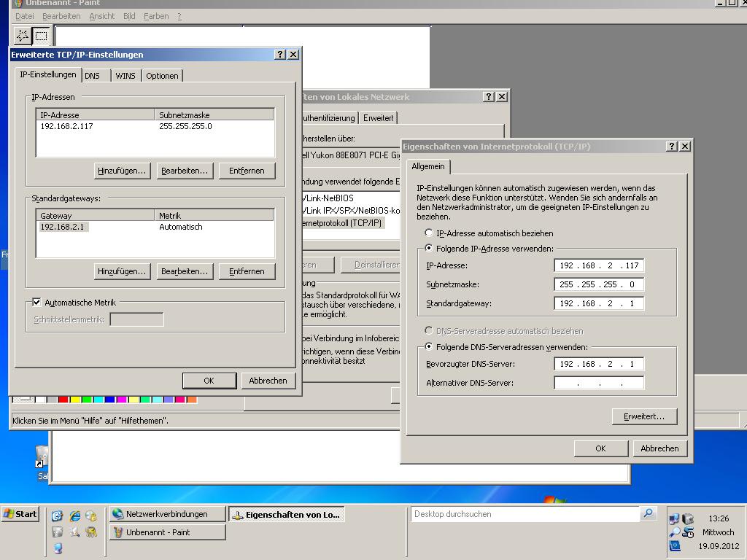Select the 192.168.2.1 gateway list entry
Viewport: 747px width, 560px height.
click(63, 227)
